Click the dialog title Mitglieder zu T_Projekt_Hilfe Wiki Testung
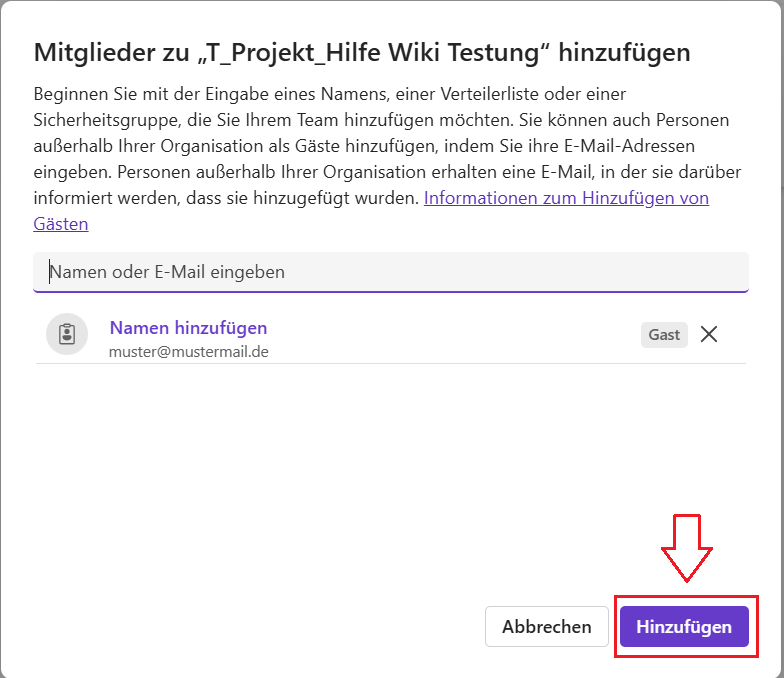 pyautogui.click(x=362, y=52)
